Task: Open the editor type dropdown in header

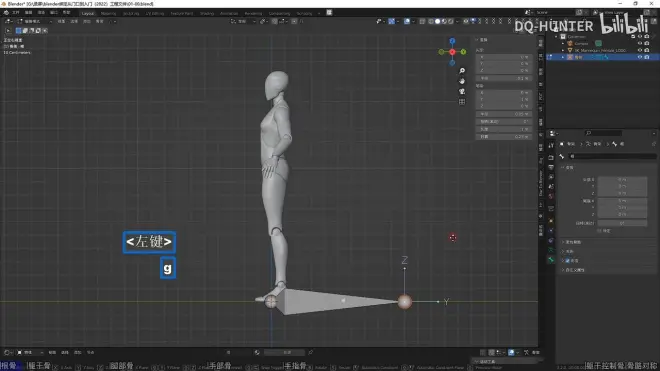Action: pyautogui.click(x=8, y=21)
